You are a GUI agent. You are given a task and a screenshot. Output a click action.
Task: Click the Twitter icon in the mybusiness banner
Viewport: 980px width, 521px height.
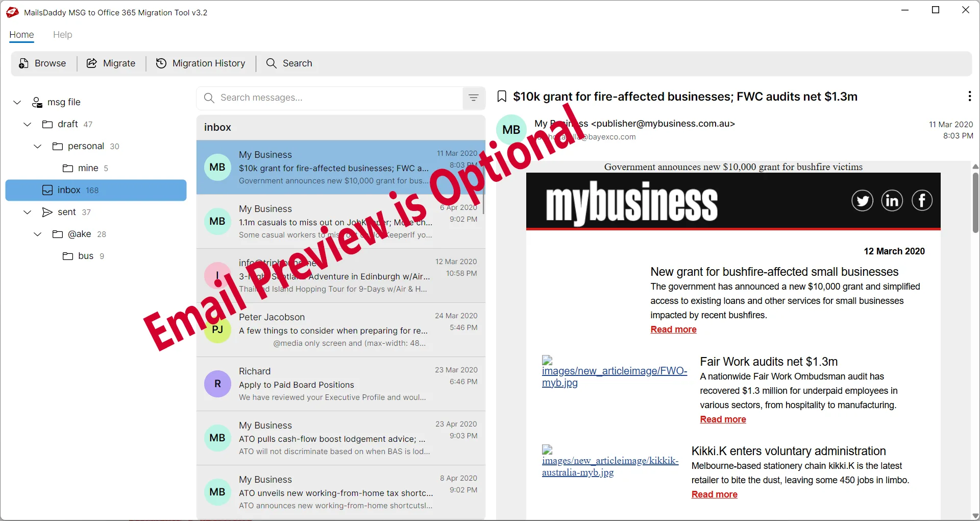point(862,201)
